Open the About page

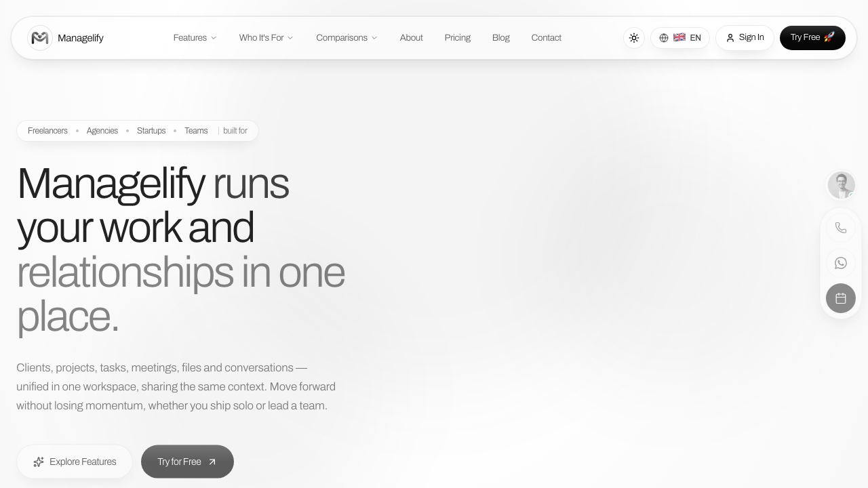[412, 38]
